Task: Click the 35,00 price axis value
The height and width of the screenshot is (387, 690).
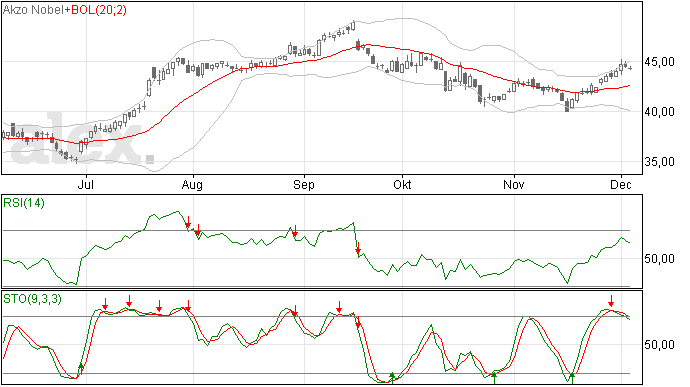Action: click(659, 162)
